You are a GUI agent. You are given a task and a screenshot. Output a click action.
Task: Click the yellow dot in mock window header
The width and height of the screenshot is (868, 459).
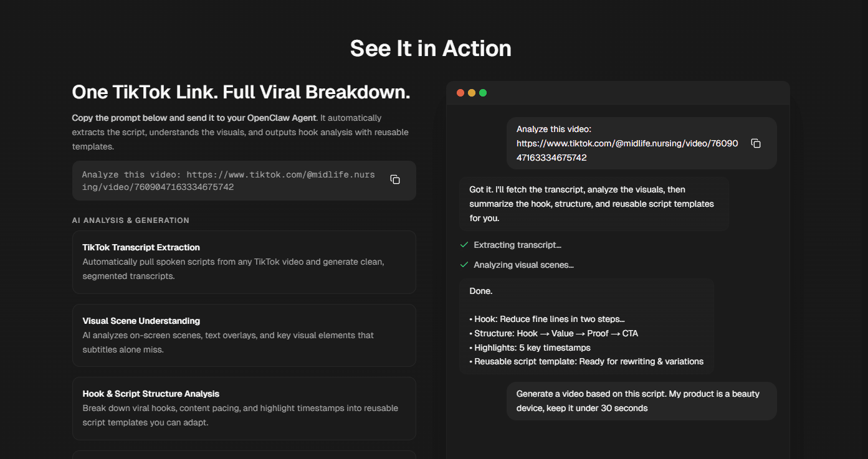pos(472,93)
